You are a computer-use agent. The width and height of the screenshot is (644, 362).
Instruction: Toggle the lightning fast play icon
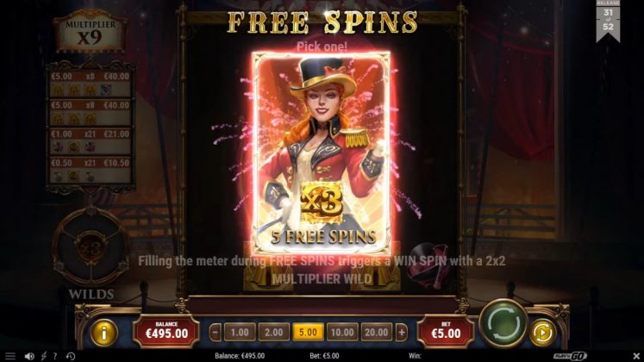(43, 356)
